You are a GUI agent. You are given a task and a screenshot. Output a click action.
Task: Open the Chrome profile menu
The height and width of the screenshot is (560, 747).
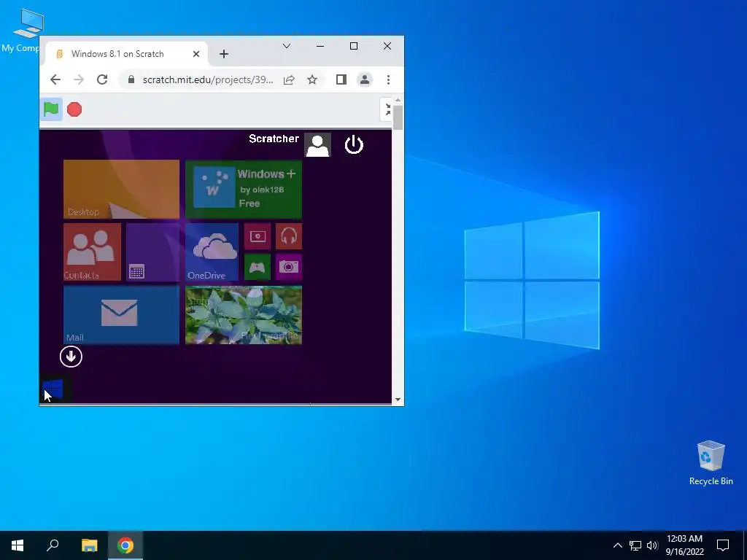click(365, 79)
